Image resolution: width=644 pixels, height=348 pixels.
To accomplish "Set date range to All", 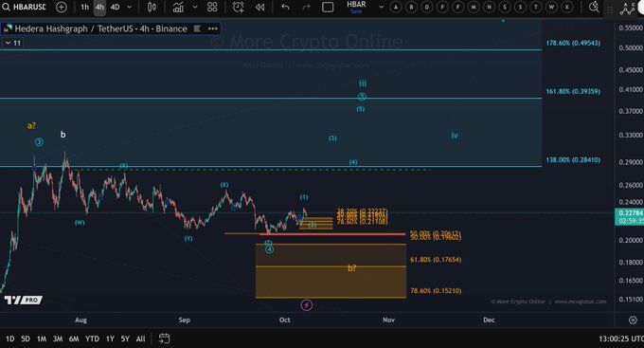I will (x=140, y=339).
